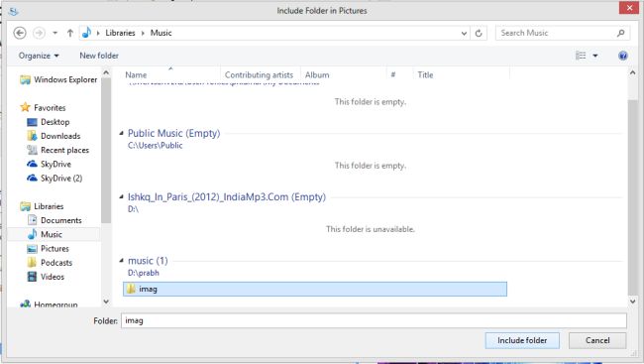The width and height of the screenshot is (644, 364).
Task: Click the Videos filmstrip icon
Action: pos(32,277)
